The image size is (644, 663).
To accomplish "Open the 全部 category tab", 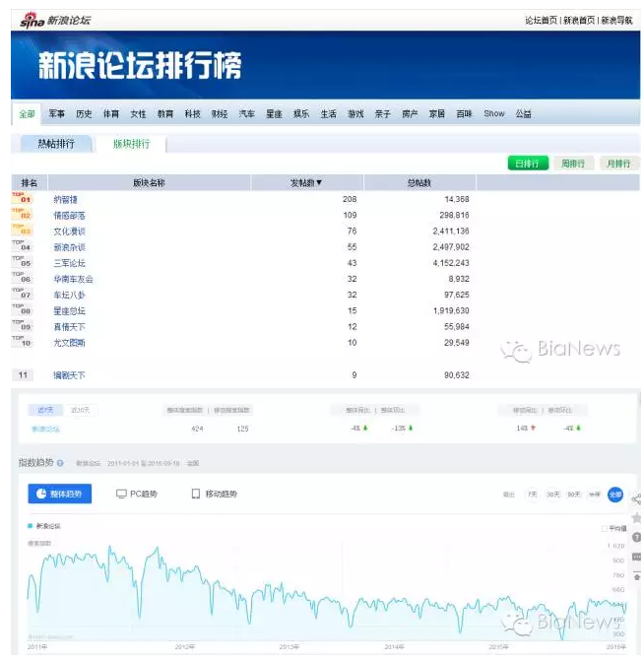I will 27,113.
